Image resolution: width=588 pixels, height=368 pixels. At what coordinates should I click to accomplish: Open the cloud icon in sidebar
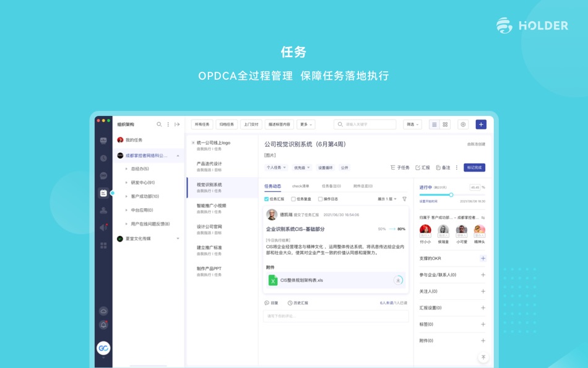[103, 311]
